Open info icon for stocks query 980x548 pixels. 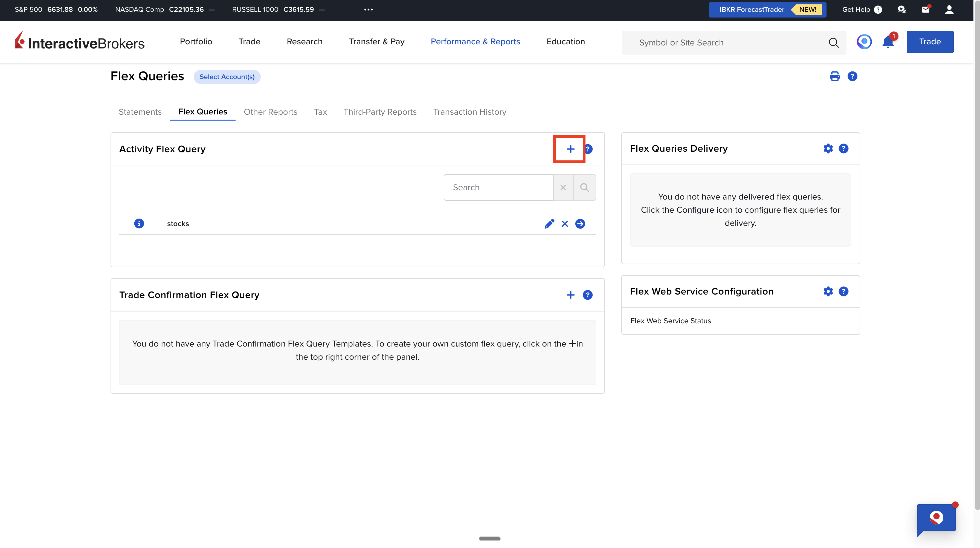pyautogui.click(x=139, y=223)
